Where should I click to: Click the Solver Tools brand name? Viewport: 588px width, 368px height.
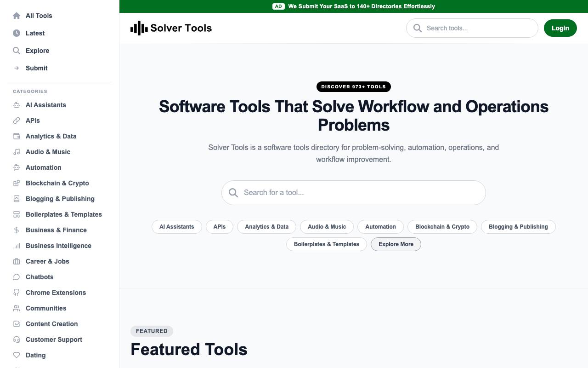point(181,28)
